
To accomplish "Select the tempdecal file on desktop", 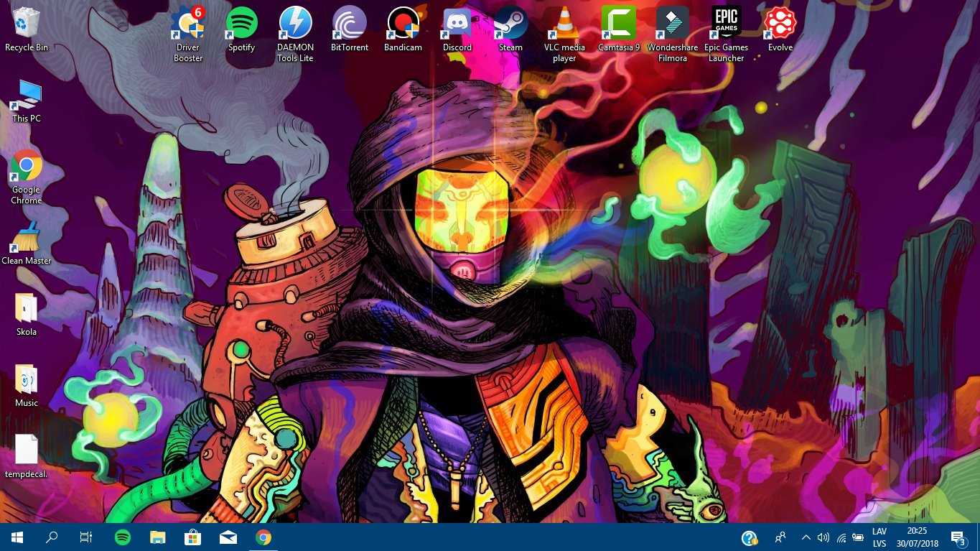I will 27,456.
